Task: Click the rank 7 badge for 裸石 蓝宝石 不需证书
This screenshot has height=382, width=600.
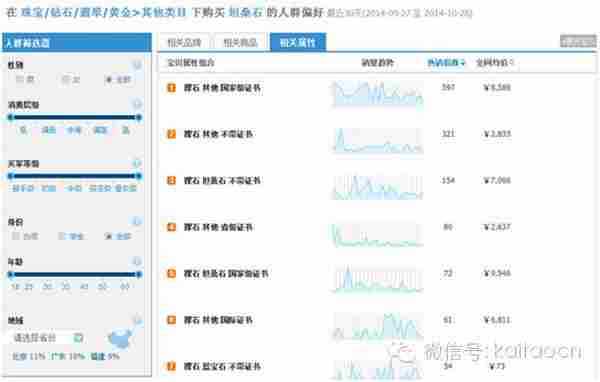Action: [x=171, y=366]
